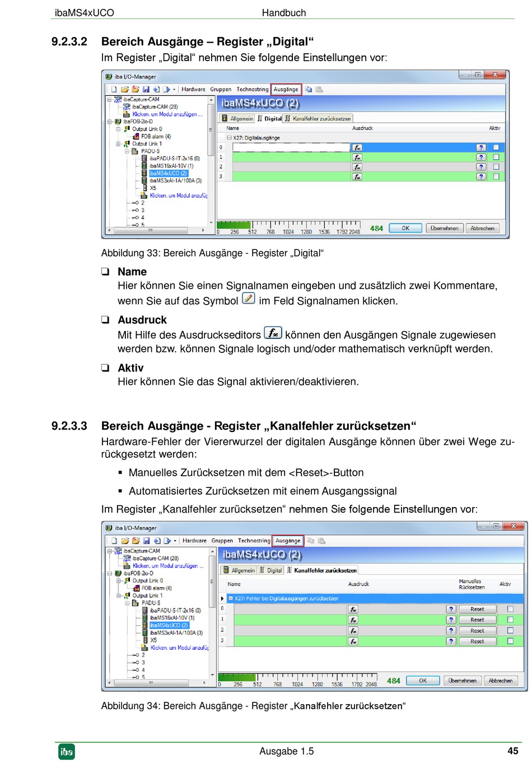
Task: Click Reset button for channel row 0
Action: click(477, 610)
